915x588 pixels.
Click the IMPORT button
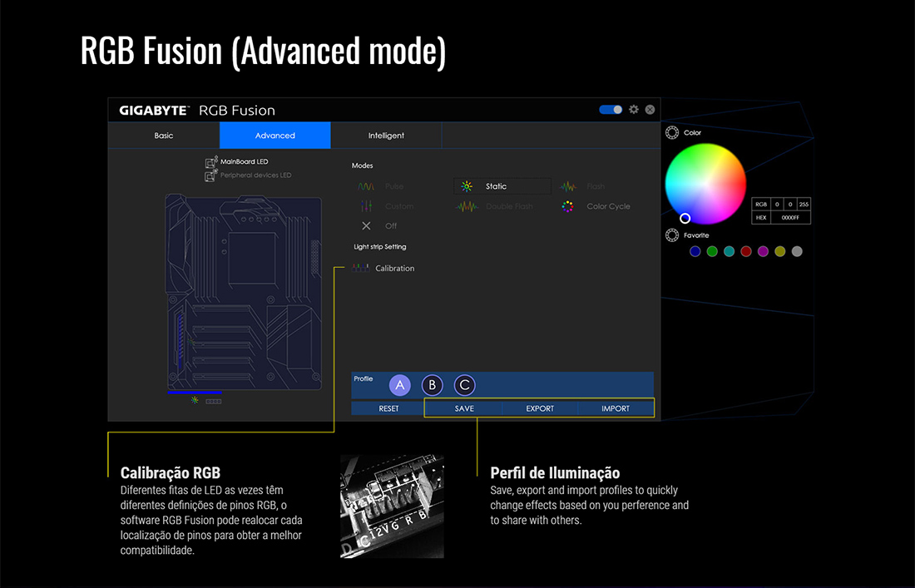tap(616, 408)
